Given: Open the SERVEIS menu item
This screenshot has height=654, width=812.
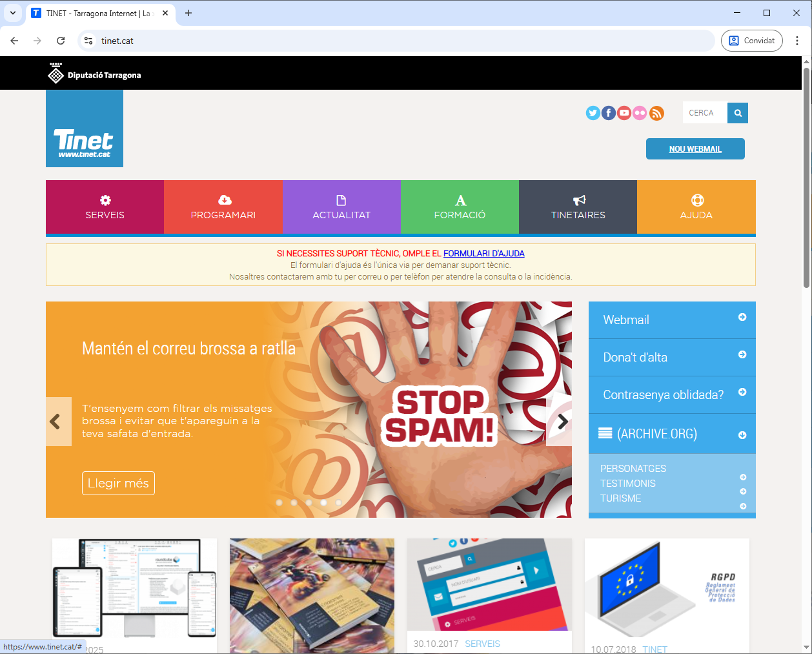Looking at the screenshot, I should tap(105, 207).
